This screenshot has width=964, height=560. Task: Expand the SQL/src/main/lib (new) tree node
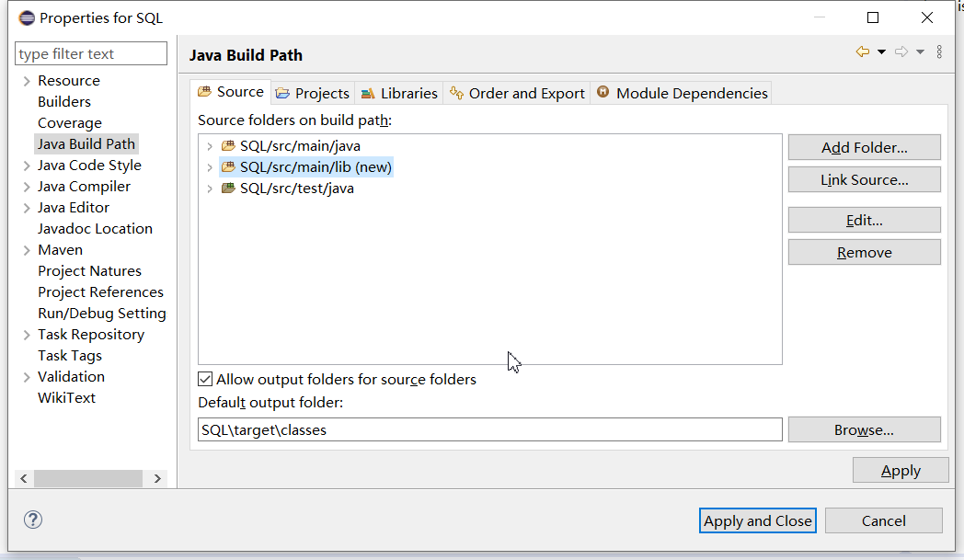tap(210, 166)
